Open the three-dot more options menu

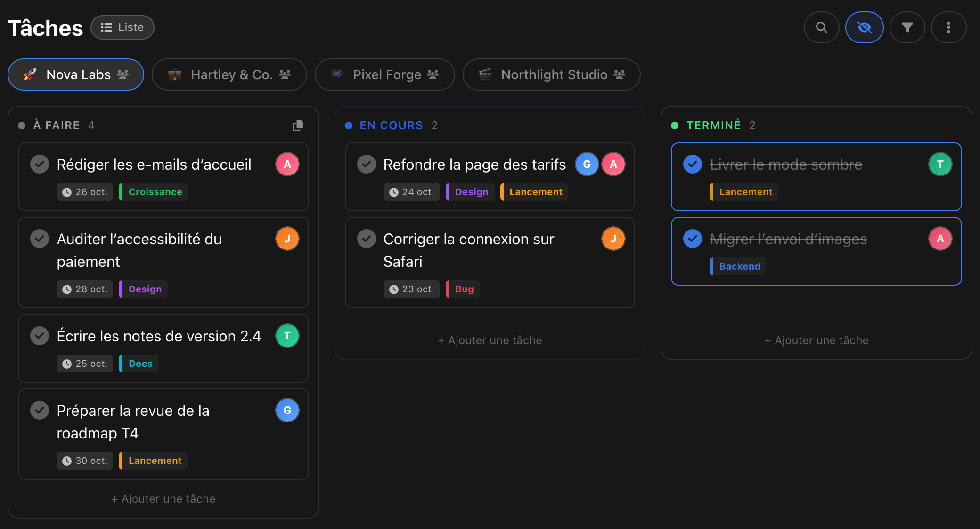(x=948, y=27)
